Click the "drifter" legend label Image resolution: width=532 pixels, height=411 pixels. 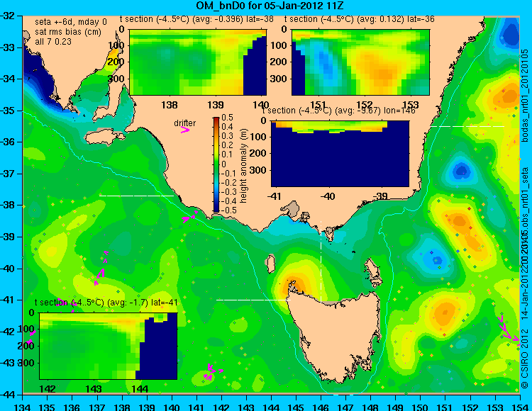click(185, 123)
